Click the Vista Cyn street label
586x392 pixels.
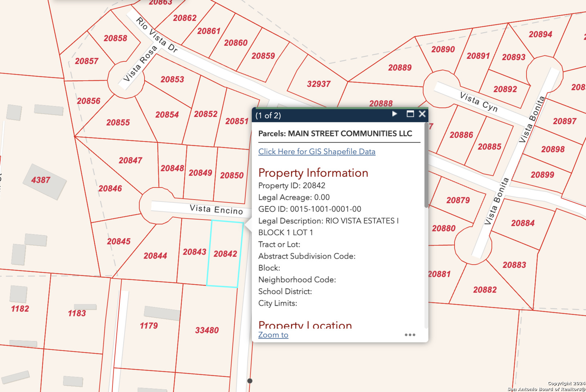tap(478, 102)
